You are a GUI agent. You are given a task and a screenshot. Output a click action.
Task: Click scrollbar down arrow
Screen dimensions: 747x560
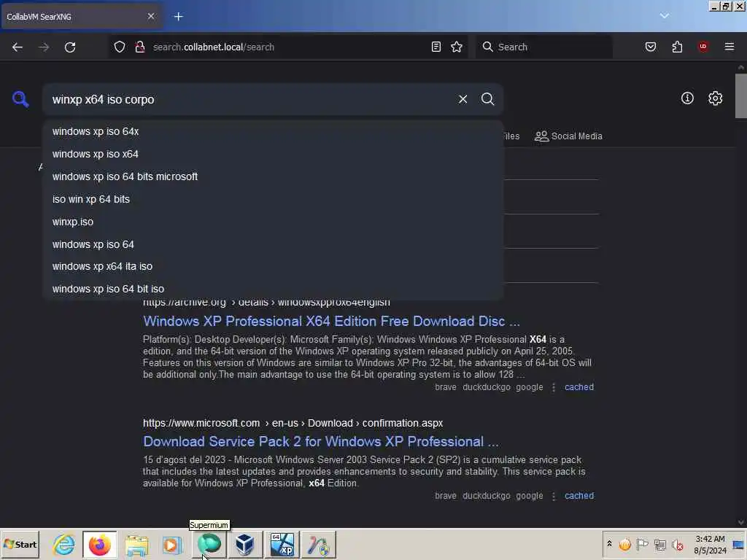click(x=741, y=522)
